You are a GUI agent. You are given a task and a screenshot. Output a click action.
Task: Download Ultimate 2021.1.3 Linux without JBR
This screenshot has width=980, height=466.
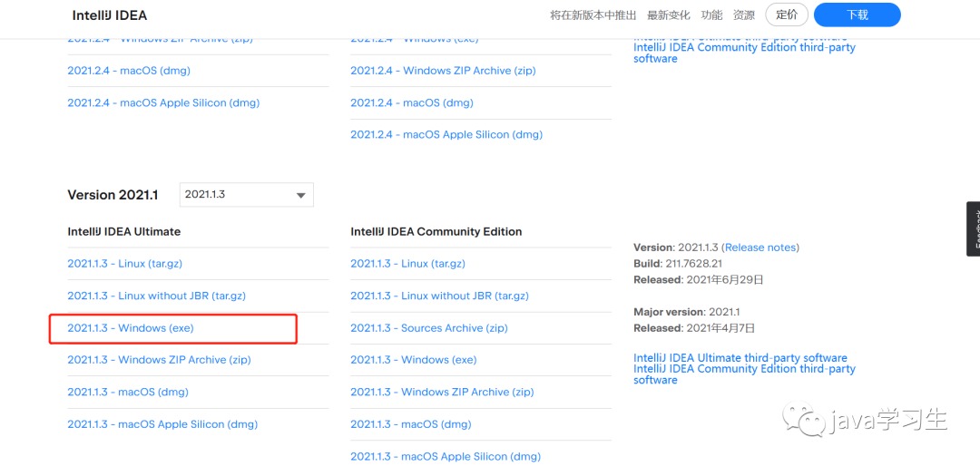(157, 296)
